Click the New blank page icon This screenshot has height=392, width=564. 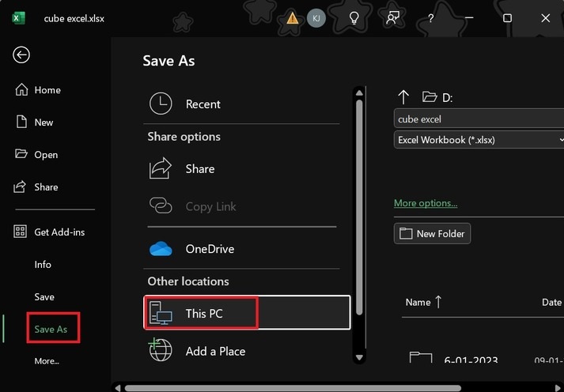coord(21,122)
